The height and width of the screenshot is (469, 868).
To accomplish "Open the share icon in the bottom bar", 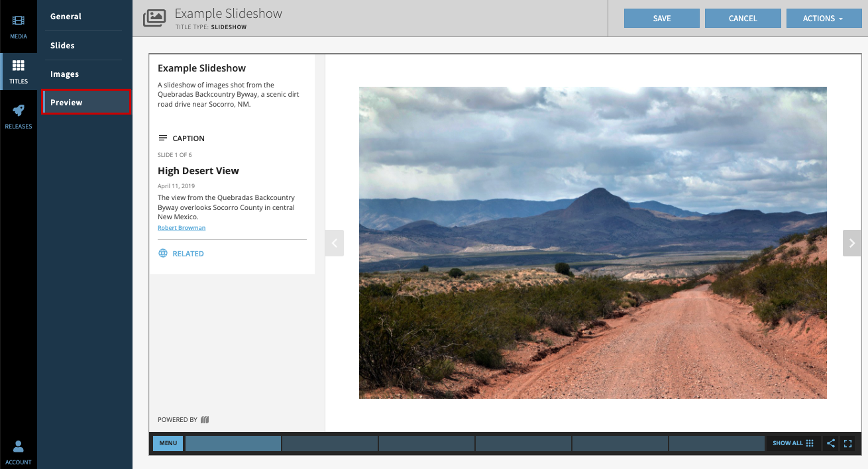I will (x=831, y=443).
